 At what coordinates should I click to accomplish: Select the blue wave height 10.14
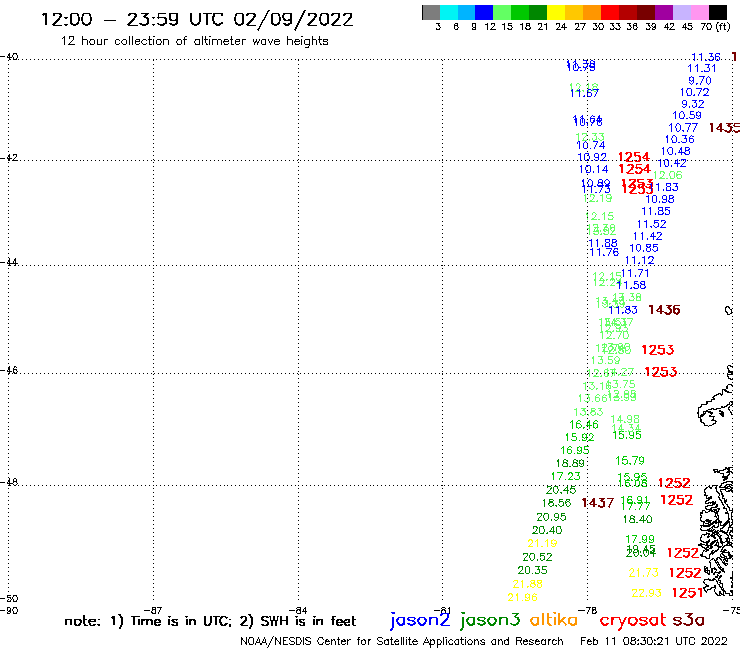coord(594,169)
